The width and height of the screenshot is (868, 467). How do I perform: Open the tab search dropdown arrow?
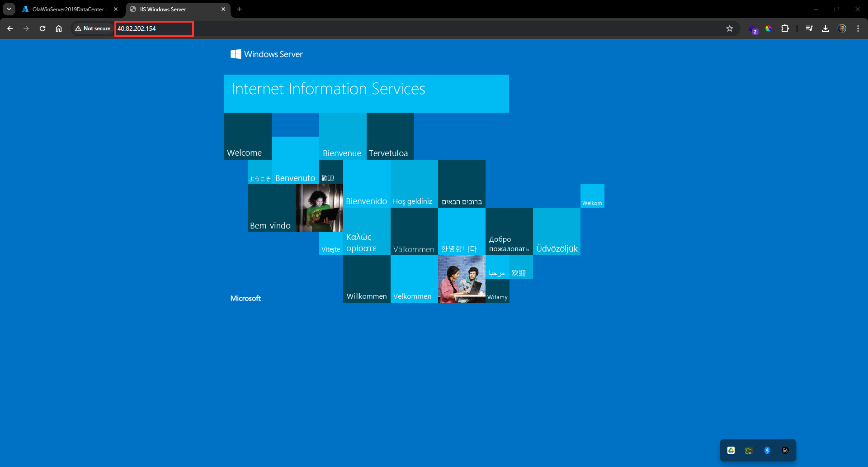(9, 9)
